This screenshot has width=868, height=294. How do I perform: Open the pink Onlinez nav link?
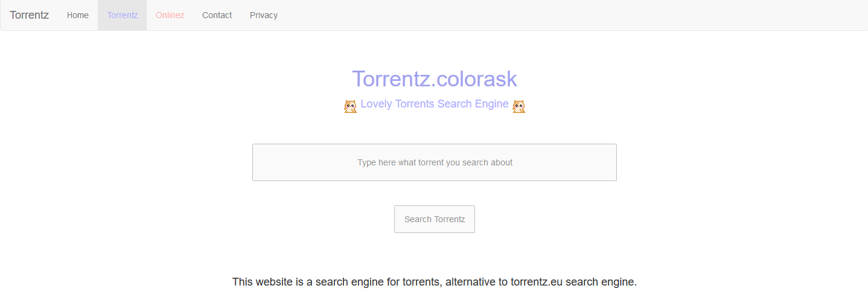point(170,15)
